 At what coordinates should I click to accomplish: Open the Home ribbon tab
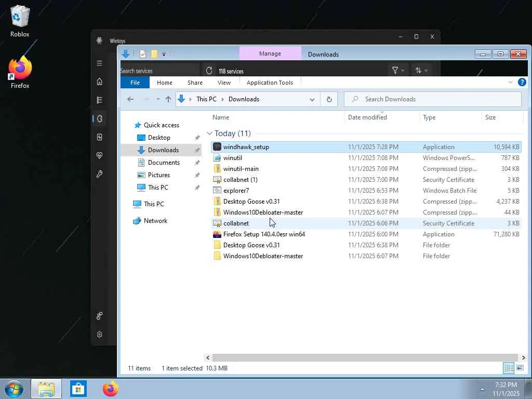pyautogui.click(x=165, y=83)
